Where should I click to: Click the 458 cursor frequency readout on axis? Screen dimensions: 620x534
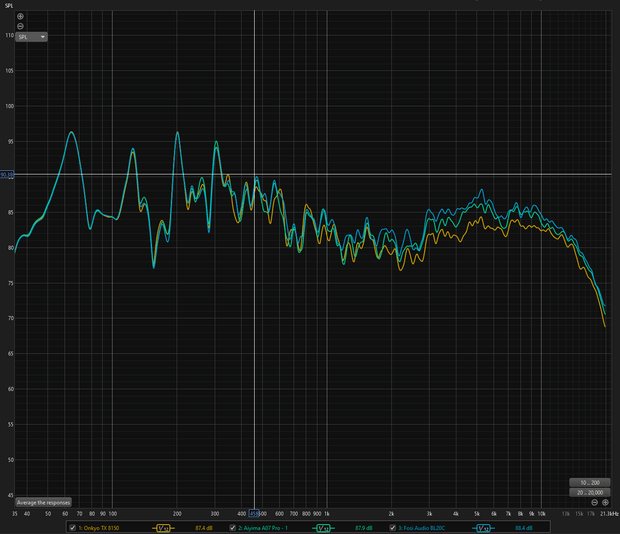254,514
